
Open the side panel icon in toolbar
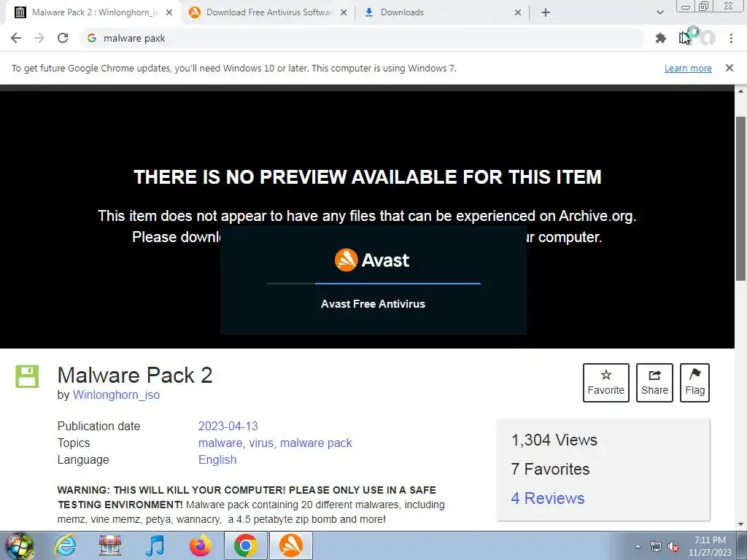(x=684, y=38)
